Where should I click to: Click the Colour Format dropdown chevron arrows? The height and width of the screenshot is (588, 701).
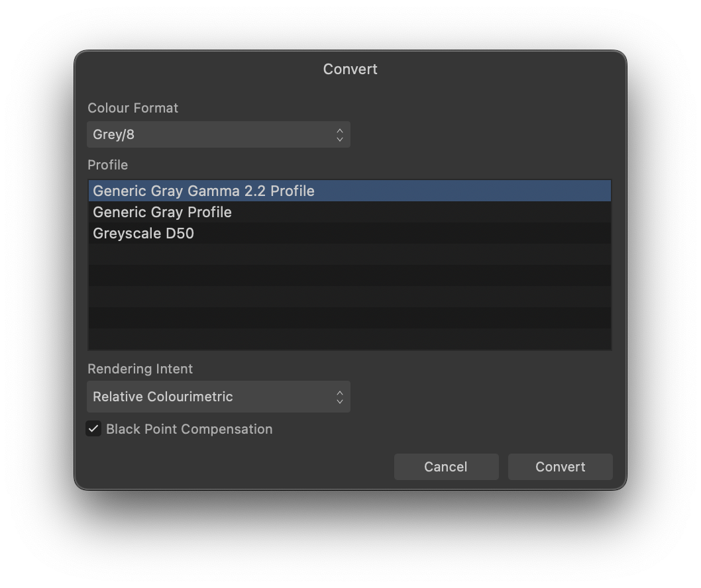point(340,135)
